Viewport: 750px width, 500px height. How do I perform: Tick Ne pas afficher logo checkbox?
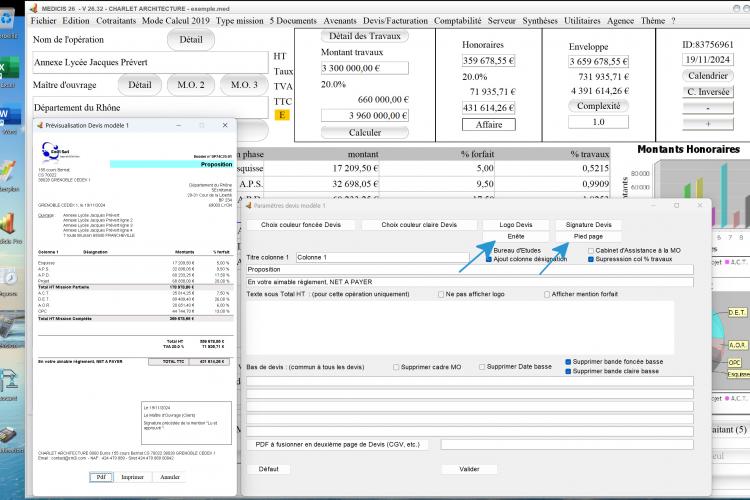(441, 294)
